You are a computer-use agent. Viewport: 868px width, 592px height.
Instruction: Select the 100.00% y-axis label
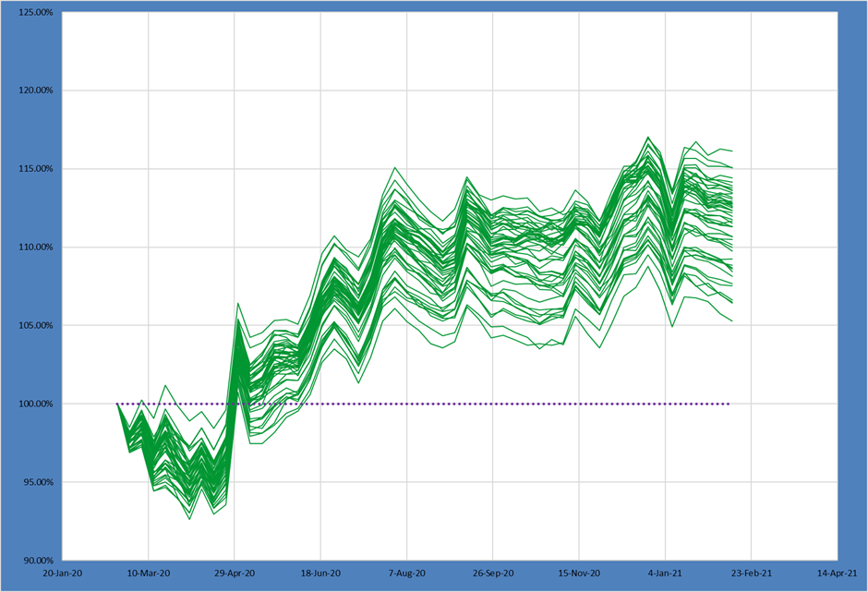[x=36, y=404]
